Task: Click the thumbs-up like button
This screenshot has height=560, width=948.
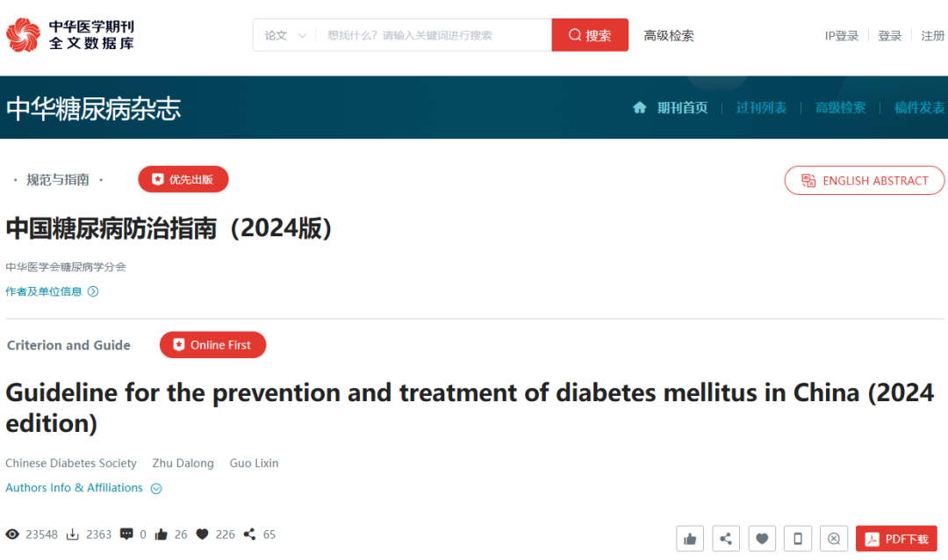Action: tap(690, 538)
